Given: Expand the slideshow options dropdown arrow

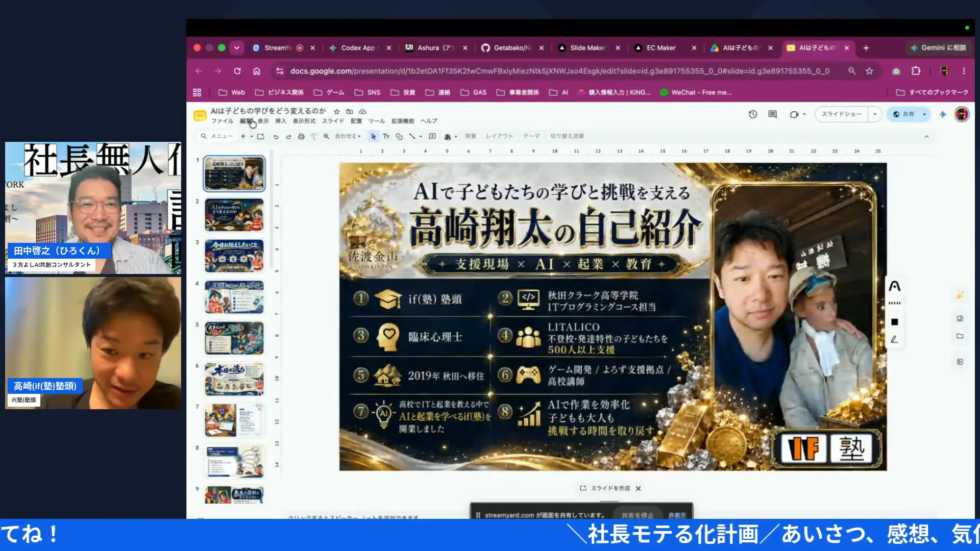Looking at the screenshot, I should tap(875, 114).
